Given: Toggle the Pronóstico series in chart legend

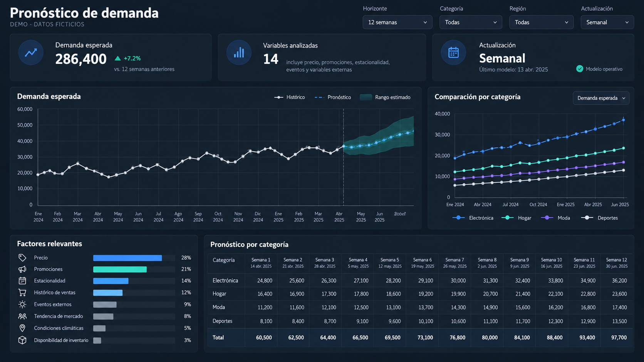Looking at the screenshot, I should coord(333,97).
